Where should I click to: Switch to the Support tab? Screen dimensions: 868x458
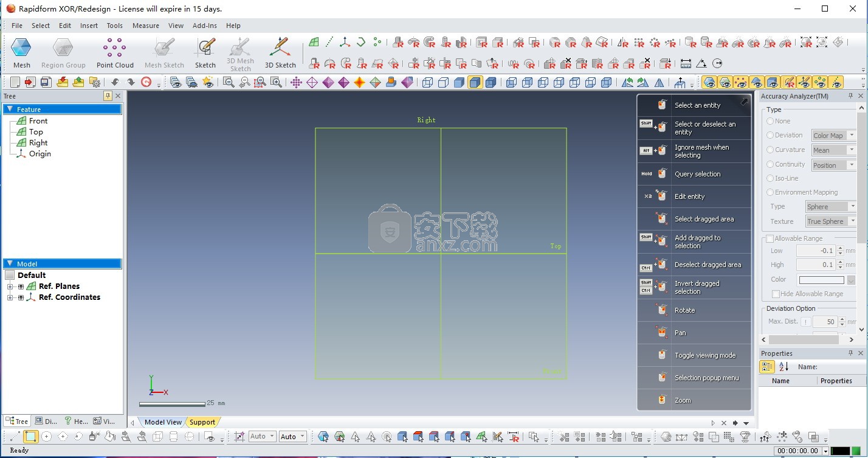(x=202, y=422)
